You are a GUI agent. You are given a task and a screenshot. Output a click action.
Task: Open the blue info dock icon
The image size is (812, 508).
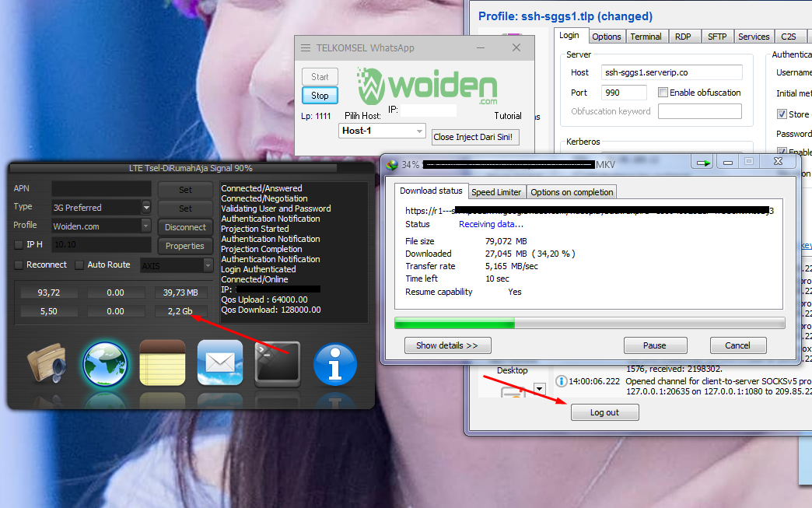(x=335, y=365)
